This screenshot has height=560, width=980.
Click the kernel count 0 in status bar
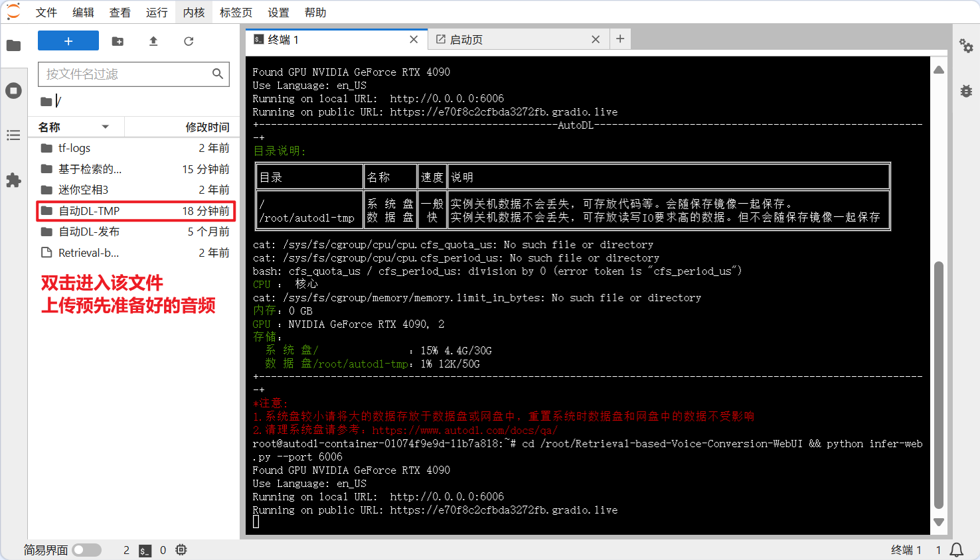coord(163,550)
